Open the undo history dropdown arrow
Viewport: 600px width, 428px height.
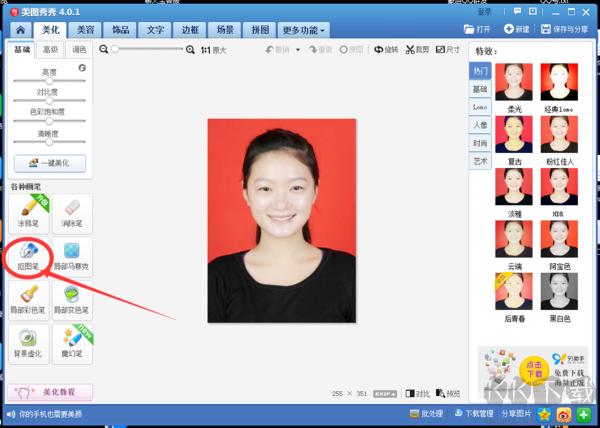(298, 50)
